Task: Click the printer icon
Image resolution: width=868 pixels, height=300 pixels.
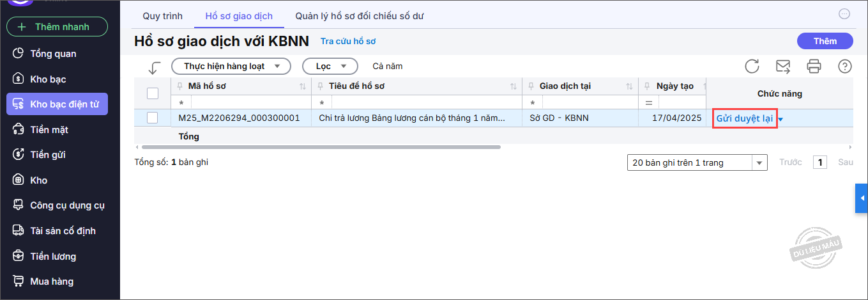Action: 814,66
